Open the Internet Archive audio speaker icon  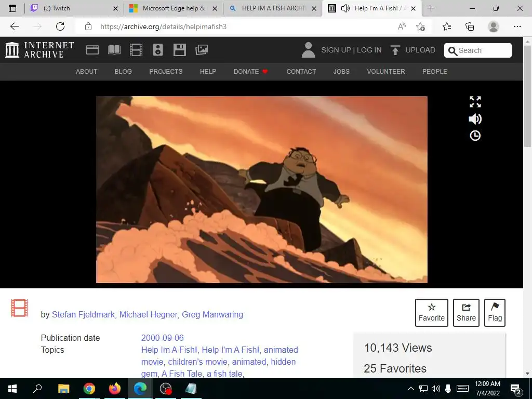[x=158, y=50]
